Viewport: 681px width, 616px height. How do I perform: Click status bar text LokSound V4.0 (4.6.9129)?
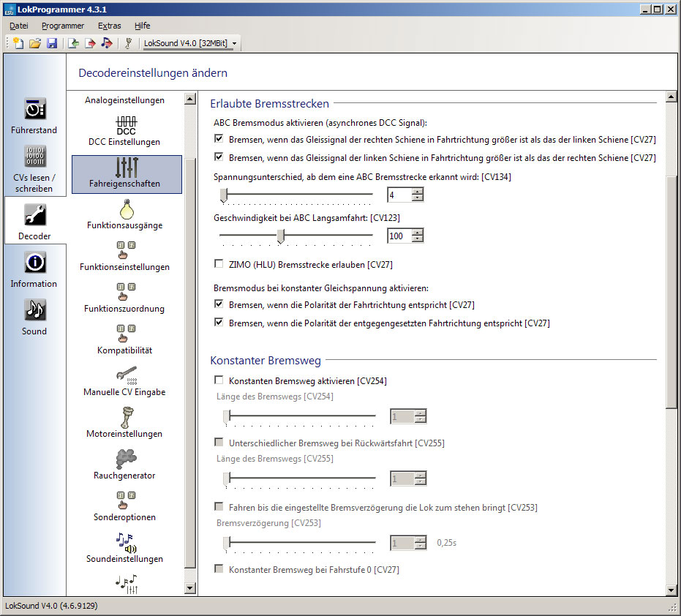[51, 606]
